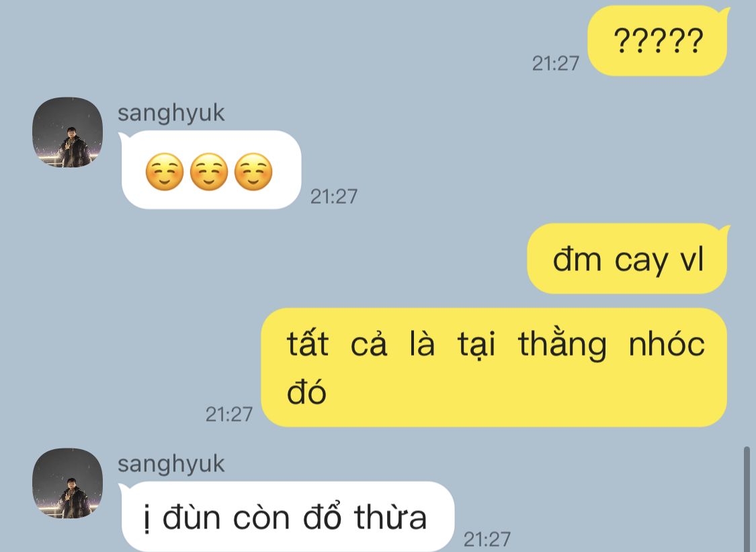Select the 'đm cay vl' message bubble

point(628,259)
